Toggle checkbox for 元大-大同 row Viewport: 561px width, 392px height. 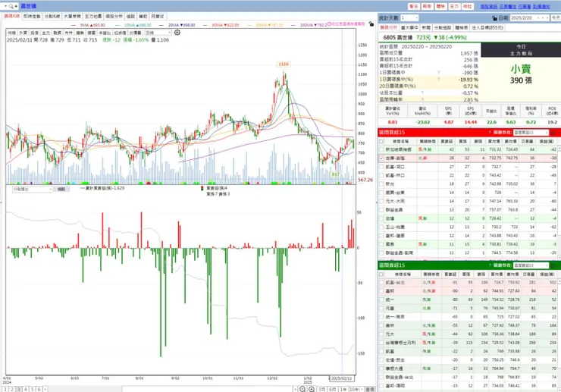coord(381,201)
